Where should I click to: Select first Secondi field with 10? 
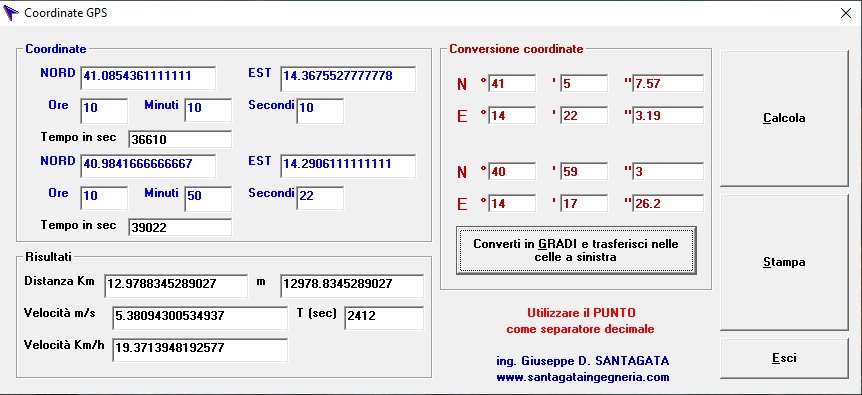[320, 110]
